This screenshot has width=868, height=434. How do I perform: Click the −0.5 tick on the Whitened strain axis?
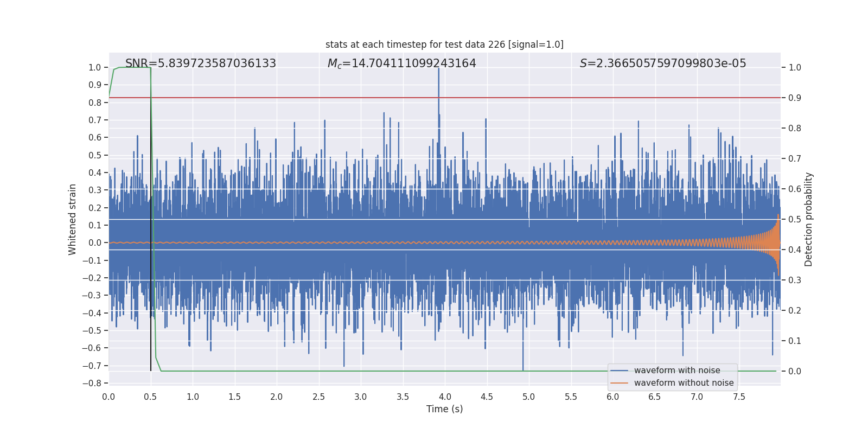[92, 330]
